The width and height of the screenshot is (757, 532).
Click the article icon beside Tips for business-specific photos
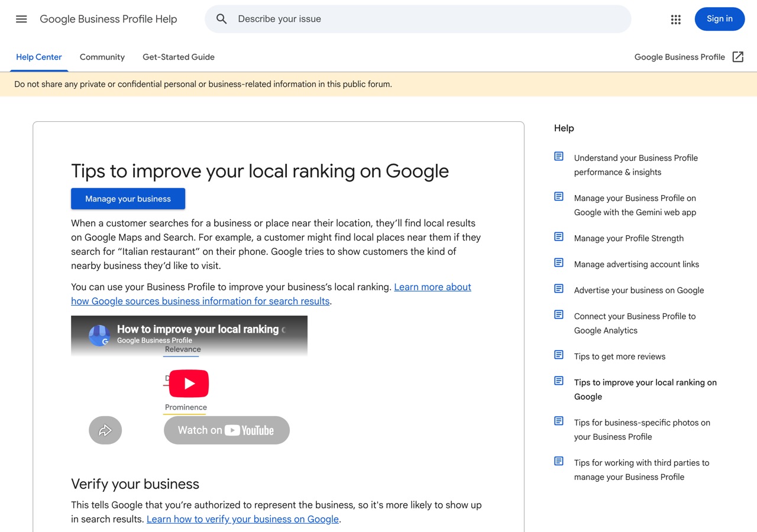(x=559, y=421)
